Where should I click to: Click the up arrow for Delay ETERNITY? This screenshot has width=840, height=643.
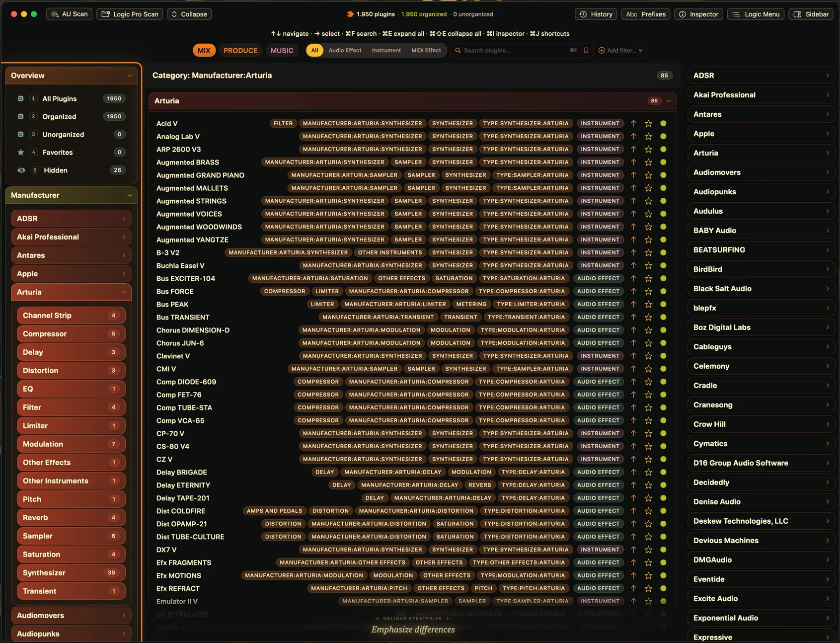point(633,485)
